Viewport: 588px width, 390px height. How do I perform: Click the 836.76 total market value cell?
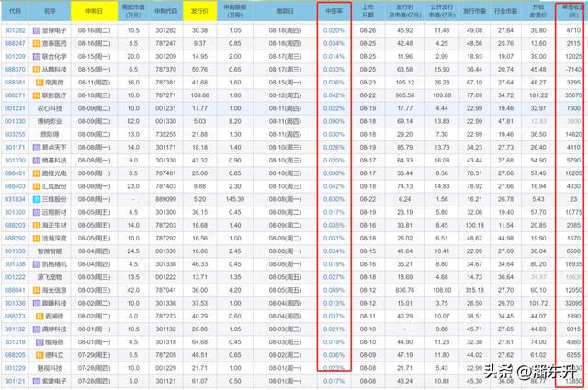pos(404,290)
